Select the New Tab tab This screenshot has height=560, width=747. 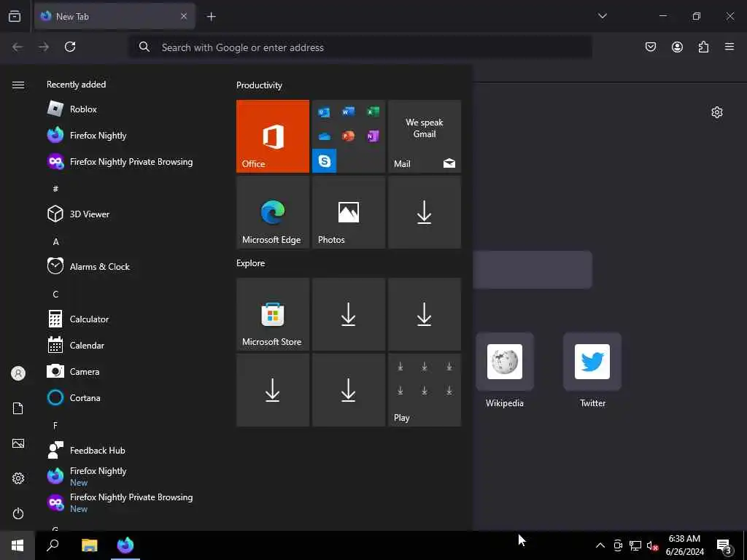click(115, 17)
